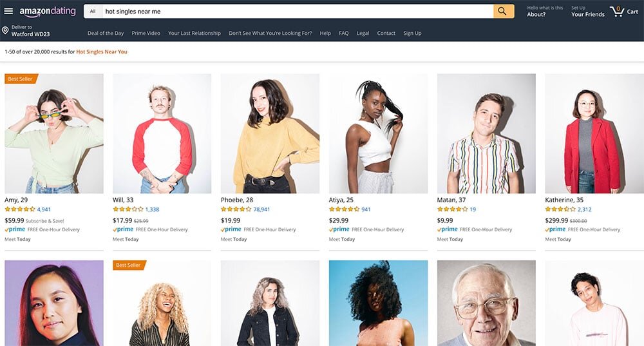Open Phoebe's 78,941 reviews link
Screen dimensions: 644x346
(x=261, y=209)
